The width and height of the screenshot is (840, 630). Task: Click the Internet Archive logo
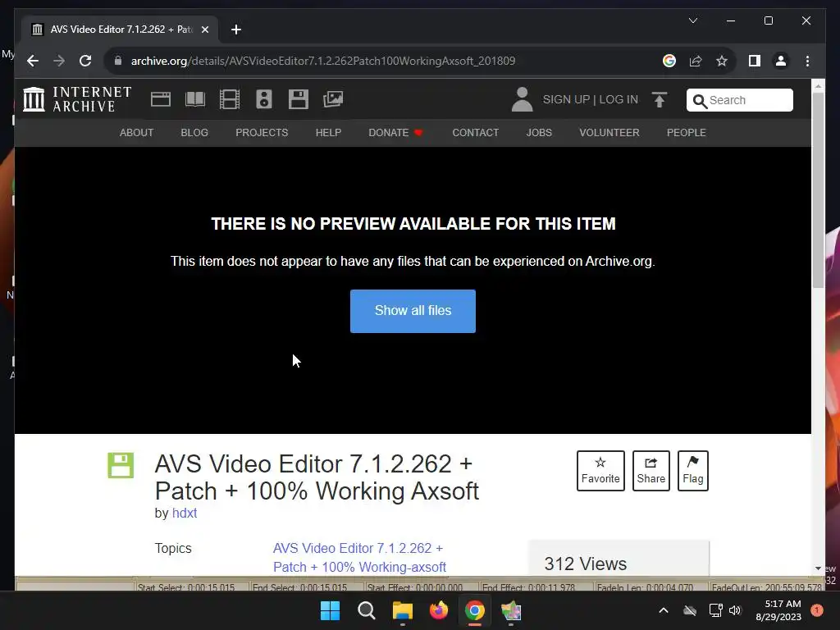coord(77,99)
